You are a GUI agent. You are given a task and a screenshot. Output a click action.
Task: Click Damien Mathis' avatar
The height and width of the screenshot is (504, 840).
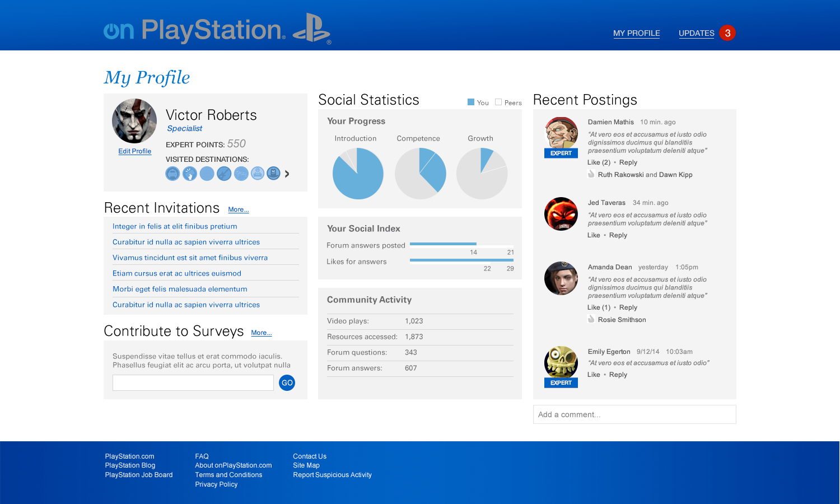(x=561, y=133)
